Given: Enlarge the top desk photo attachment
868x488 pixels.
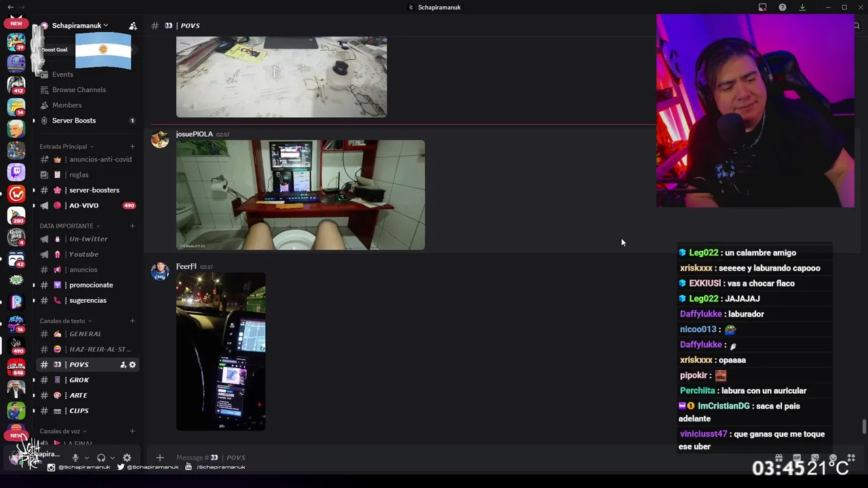Looking at the screenshot, I should tap(281, 77).
